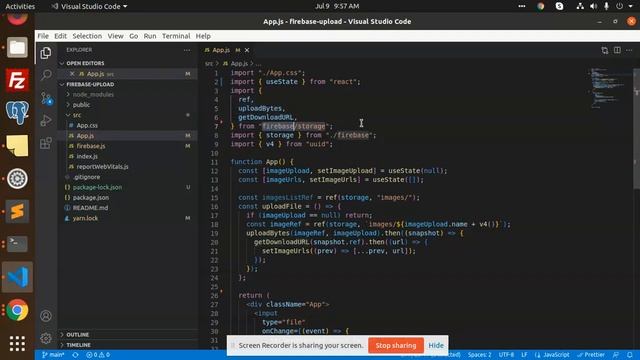The height and width of the screenshot is (360, 640).
Task: Open package-lock.json file
Action: 97,187
